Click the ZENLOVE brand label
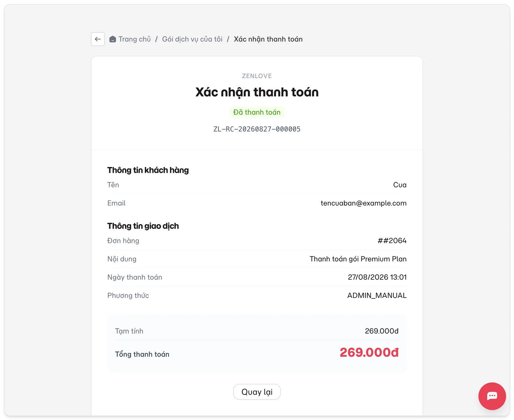514x420 pixels. (257, 76)
